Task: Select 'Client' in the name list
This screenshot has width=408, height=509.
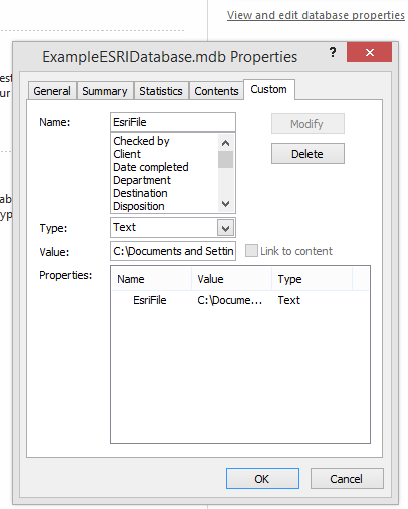Action: [127, 154]
